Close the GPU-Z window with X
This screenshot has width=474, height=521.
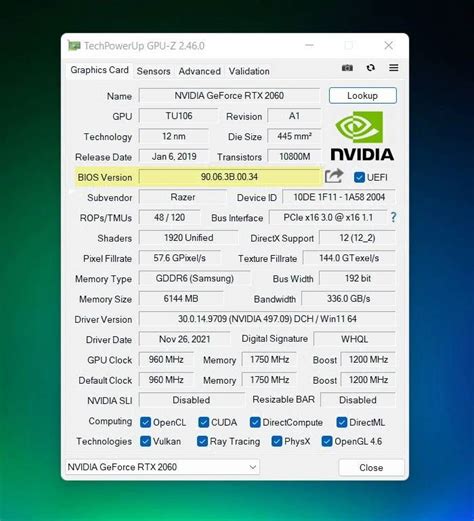[388, 45]
